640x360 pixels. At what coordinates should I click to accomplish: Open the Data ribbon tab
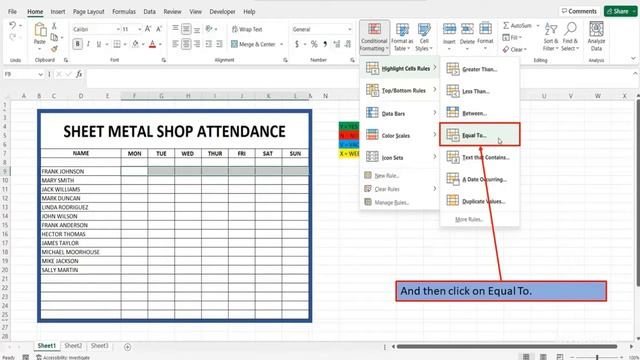coord(149,11)
